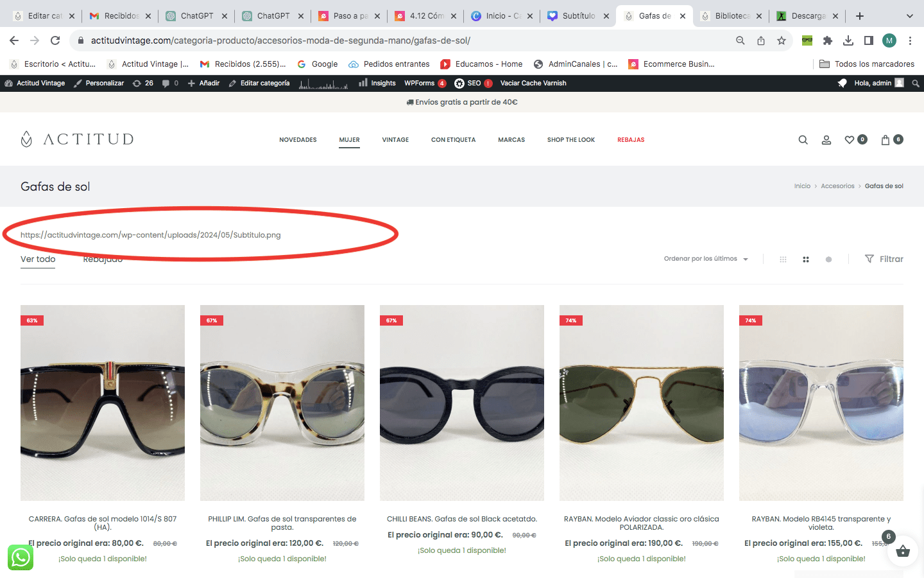
Task: Open SEO admin bar item
Action: click(474, 83)
